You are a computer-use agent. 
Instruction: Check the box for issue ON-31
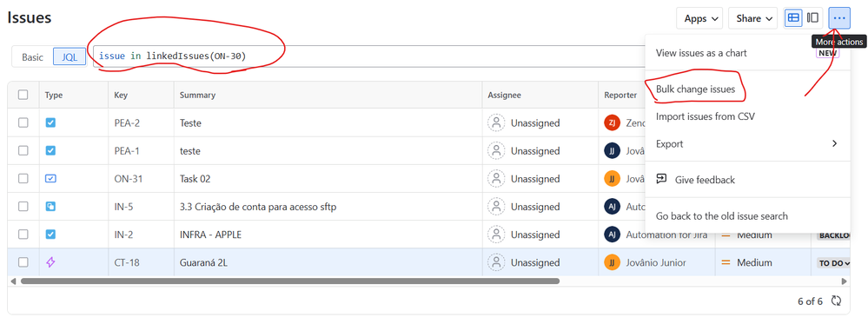point(23,178)
